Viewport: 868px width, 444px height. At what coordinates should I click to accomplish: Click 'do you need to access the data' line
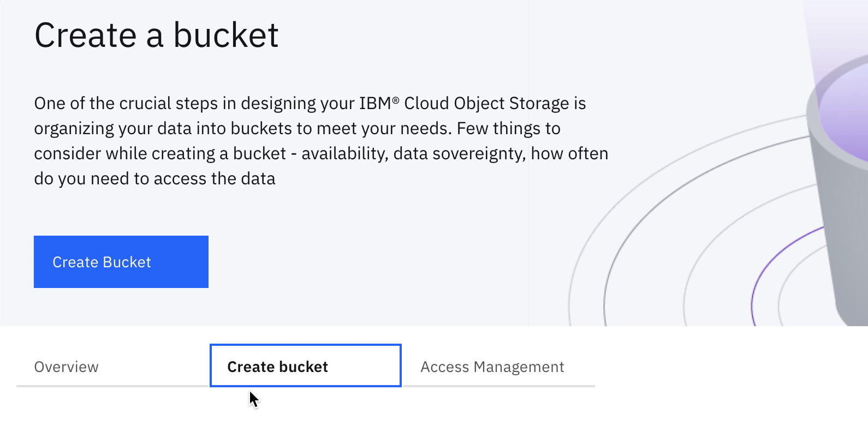pyautogui.click(x=154, y=178)
